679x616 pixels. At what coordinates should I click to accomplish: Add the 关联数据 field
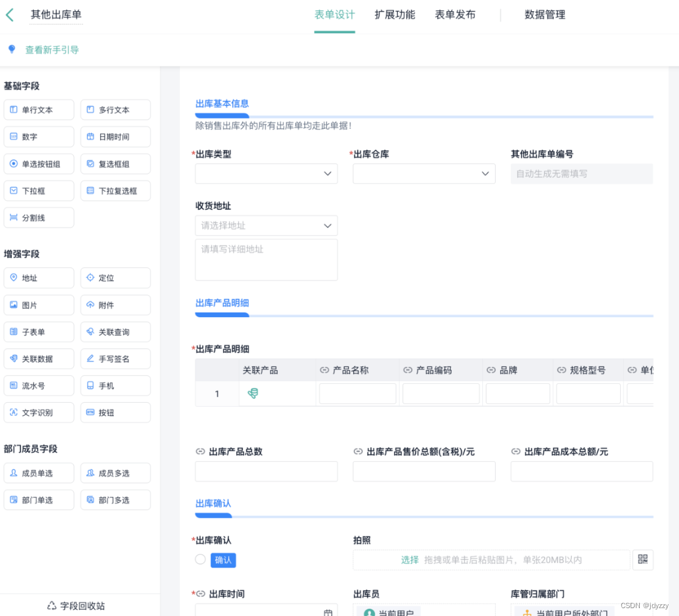point(39,359)
